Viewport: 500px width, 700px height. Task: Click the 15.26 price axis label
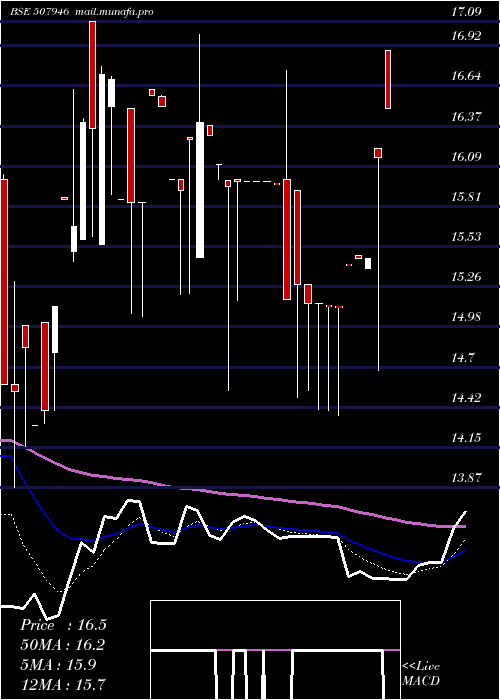(x=466, y=277)
